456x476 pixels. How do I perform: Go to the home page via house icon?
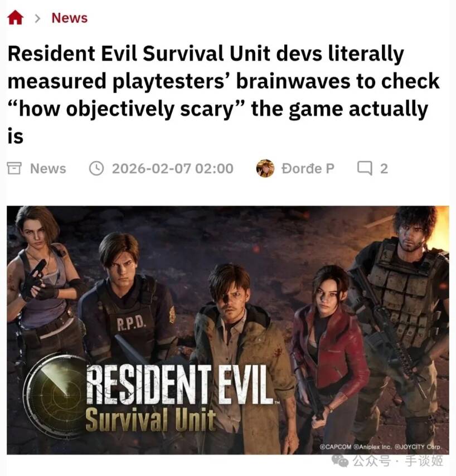(15, 18)
